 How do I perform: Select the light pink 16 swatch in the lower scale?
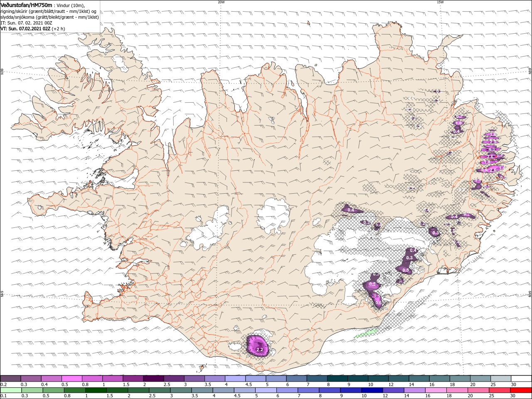[436, 390]
